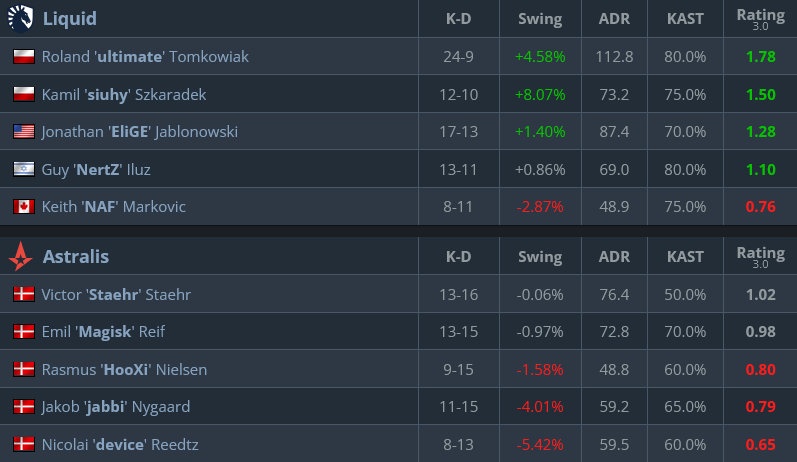Open the Liquid team name link
This screenshot has width=797, height=462.
pyautogui.click(x=69, y=18)
